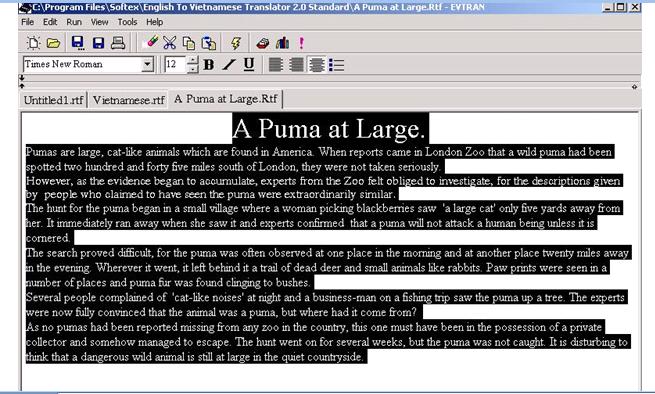Increase font size with the up stepper
This screenshot has width=655, height=394.
[192, 60]
